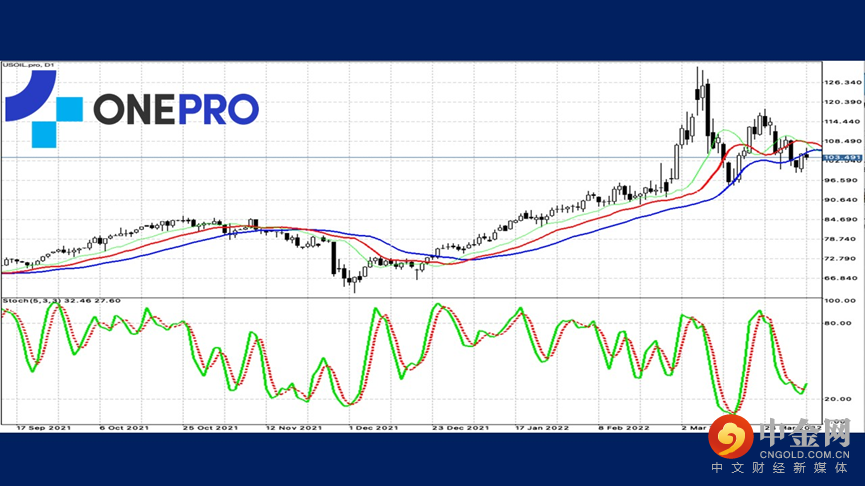
Task: Select the highlighted current price tag 103.491
Action: 842,158
